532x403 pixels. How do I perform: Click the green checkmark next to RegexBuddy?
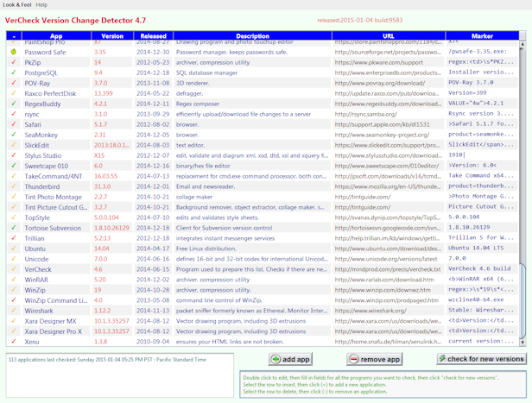(14, 104)
